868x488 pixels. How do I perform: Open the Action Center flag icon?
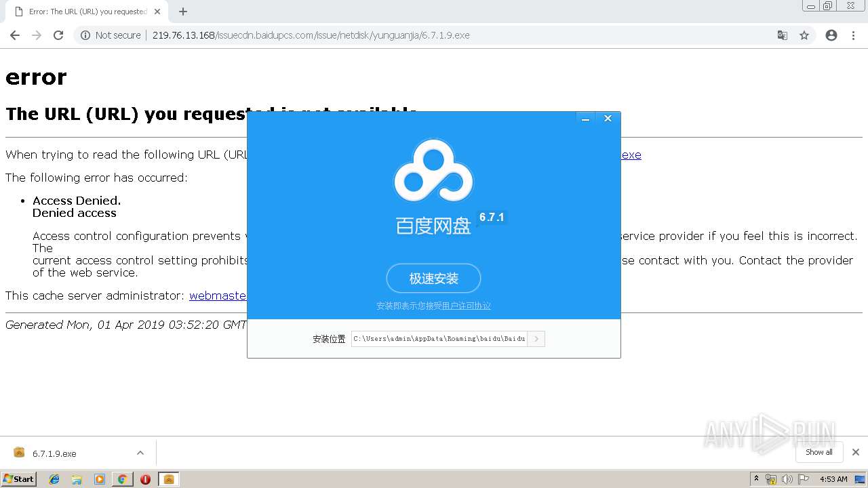804,479
